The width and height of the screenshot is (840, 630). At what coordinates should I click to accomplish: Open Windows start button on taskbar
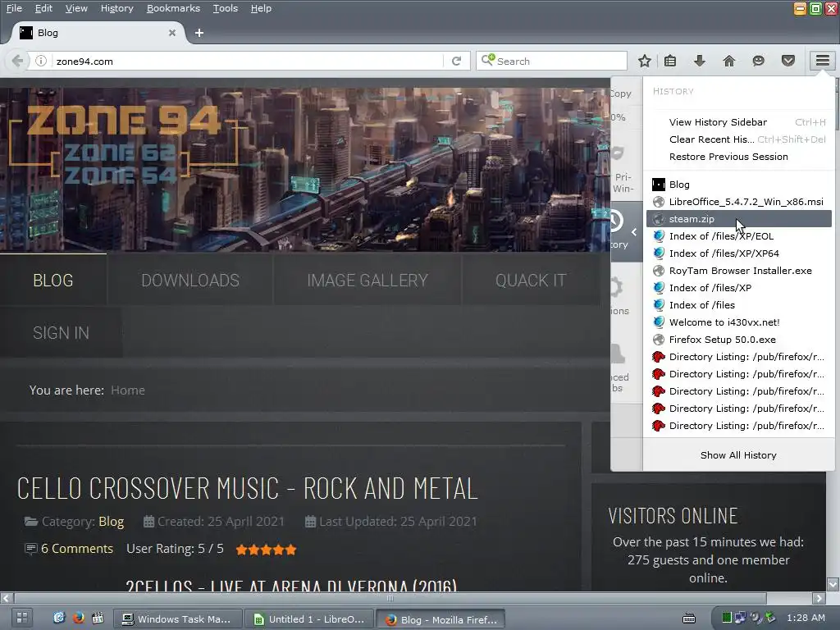[21, 618]
